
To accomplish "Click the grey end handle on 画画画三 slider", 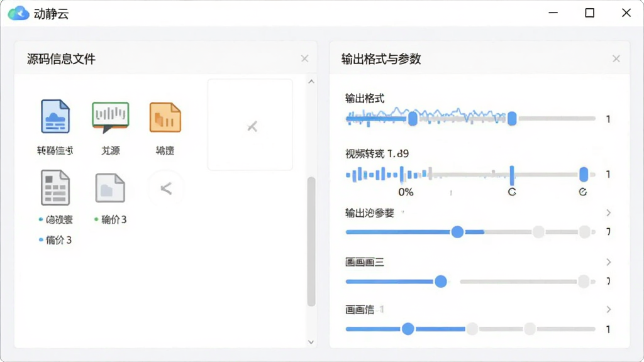I will 584,281.
